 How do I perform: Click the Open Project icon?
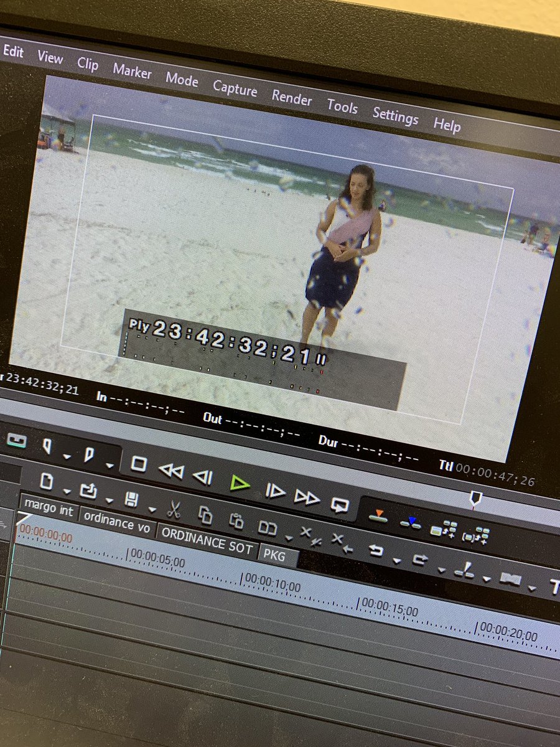click(88, 489)
